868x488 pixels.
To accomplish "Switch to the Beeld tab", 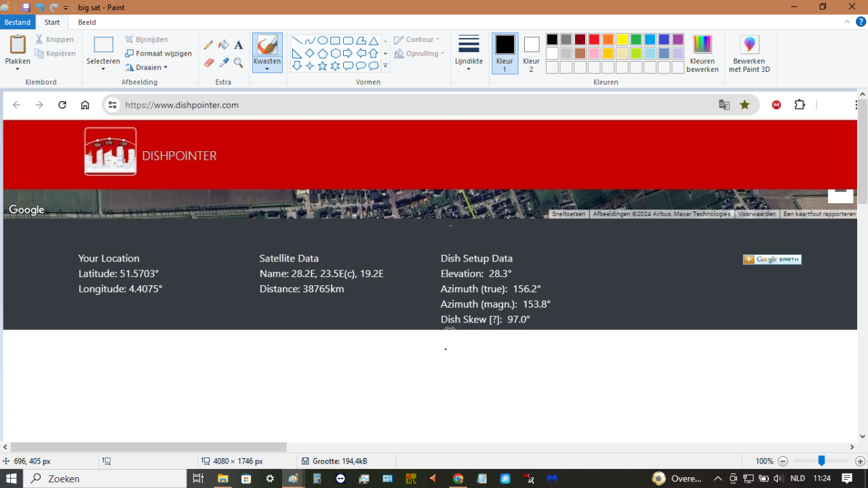I will [86, 22].
